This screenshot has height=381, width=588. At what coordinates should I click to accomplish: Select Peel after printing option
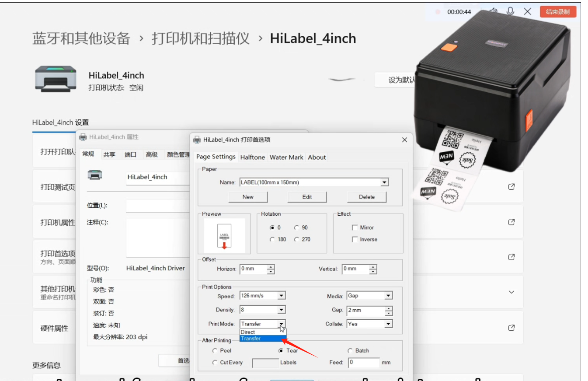pos(215,350)
